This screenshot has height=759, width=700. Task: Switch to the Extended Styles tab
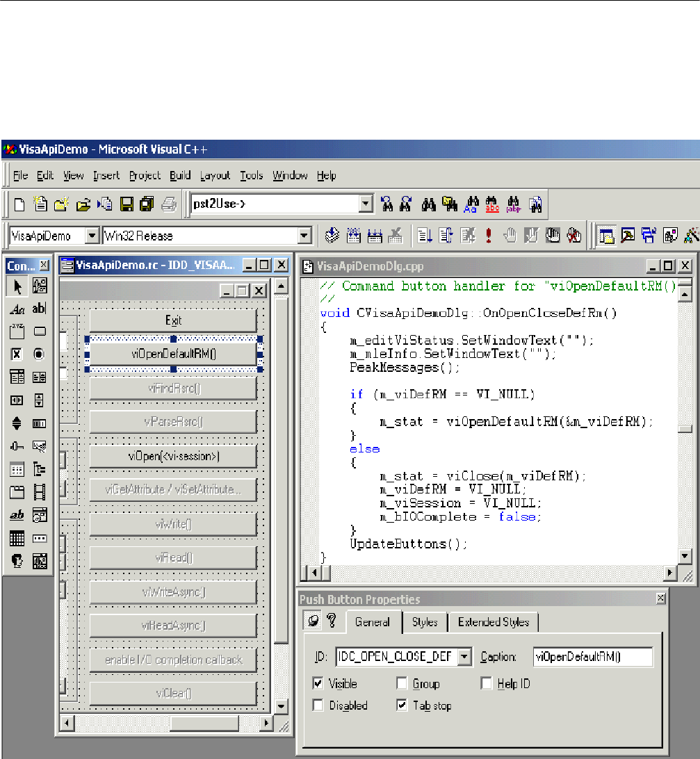(494, 622)
